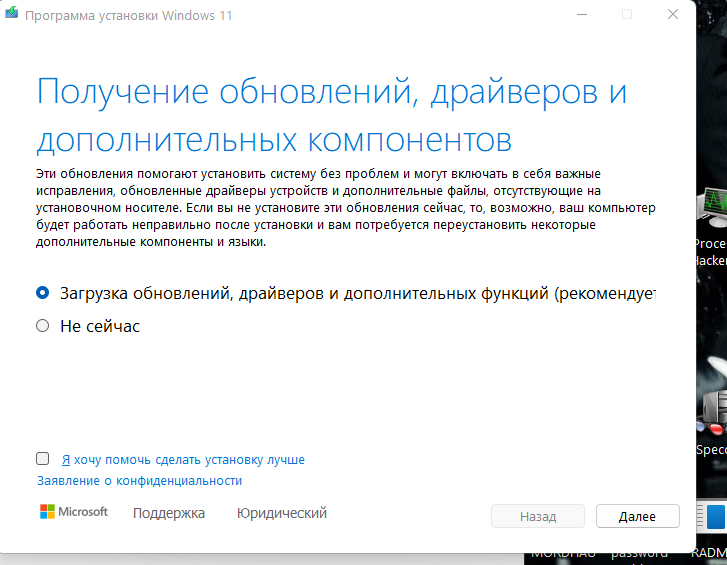
Task: Click the Microsoft logo
Action: (x=74, y=512)
